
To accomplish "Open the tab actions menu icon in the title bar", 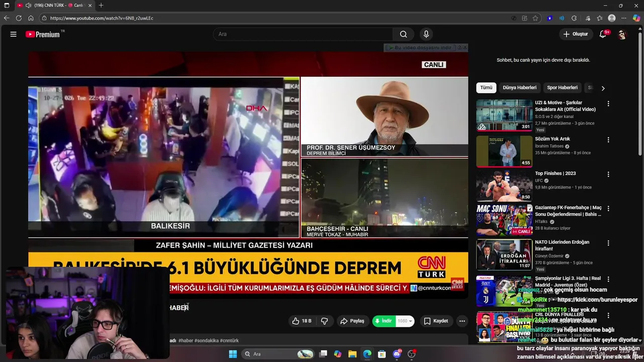I will coord(7,5).
